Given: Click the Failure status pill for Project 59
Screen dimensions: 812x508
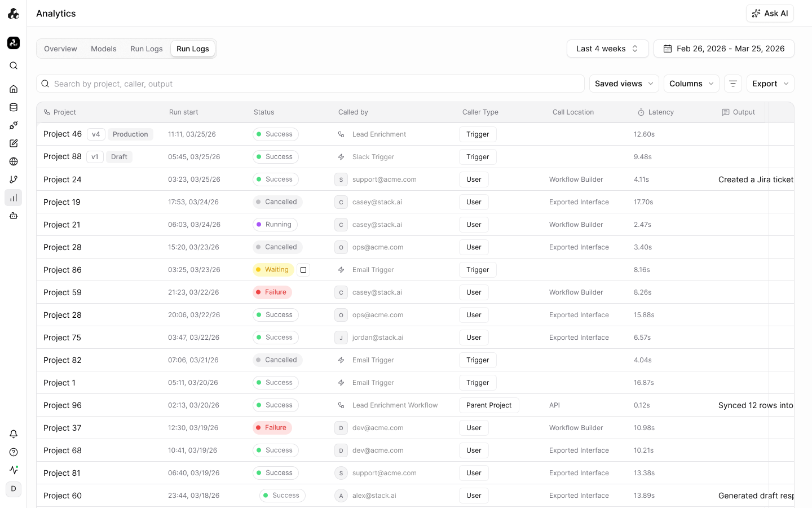Looking at the screenshot, I should (x=272, y=292).
